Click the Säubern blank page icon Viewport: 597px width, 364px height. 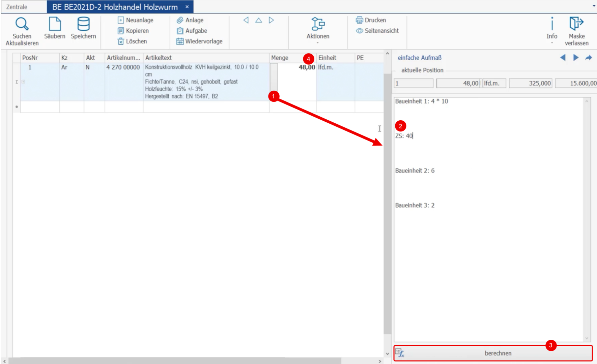coord(55,24)
